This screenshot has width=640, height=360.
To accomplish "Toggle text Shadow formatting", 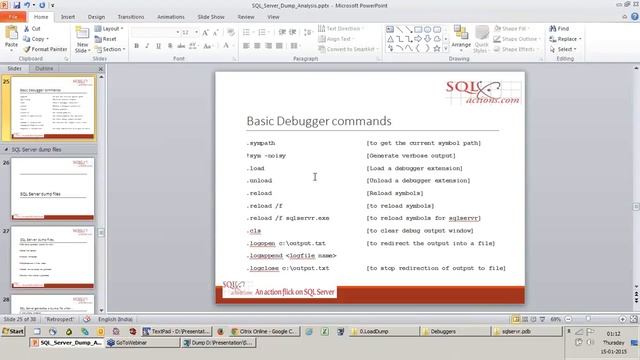I will 170,46.
